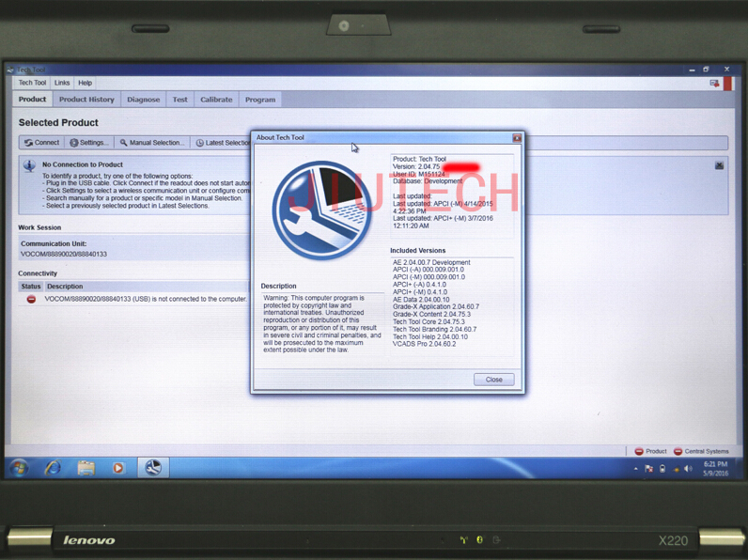
Task: Open the Tech Tool menu
Action: tap(32, 83)
